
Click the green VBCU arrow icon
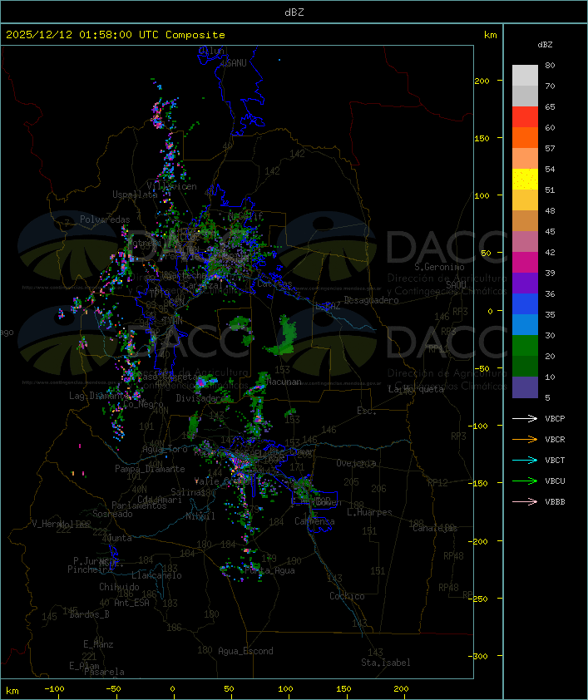coord(525,481)
